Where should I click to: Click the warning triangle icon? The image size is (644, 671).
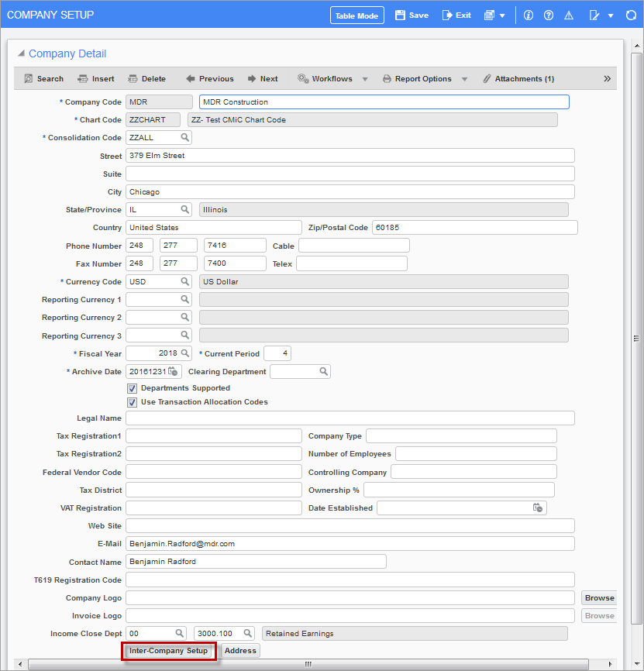tap(569, 15)
